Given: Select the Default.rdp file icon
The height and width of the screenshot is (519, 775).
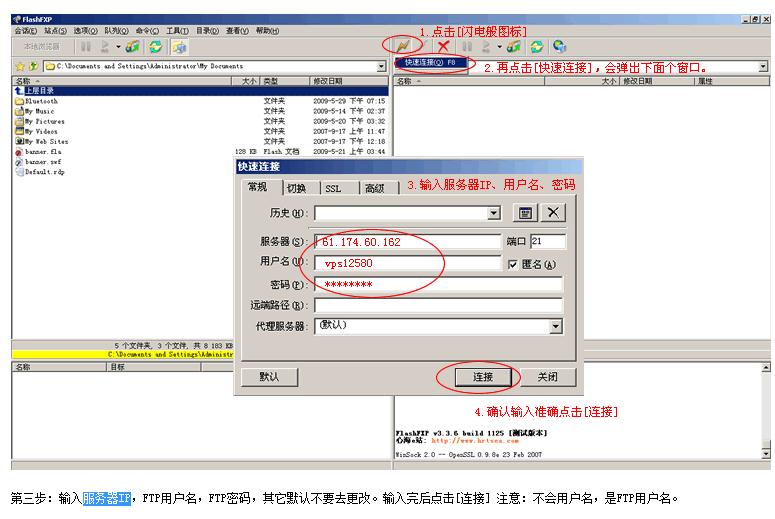Looking at the screenshot, I should coord(19,172).
